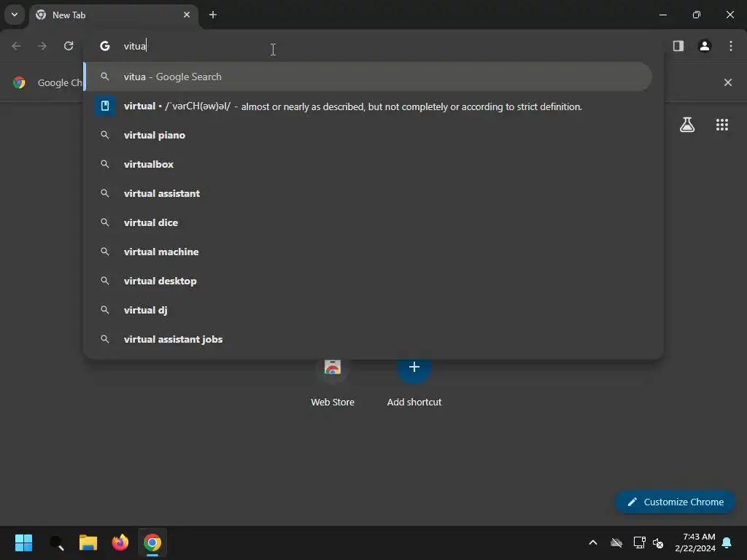The height and width of the screenshot is (560, 747).
Task: Select the 'virtual desktop' suggestion
Action: (x=368, y=281)
